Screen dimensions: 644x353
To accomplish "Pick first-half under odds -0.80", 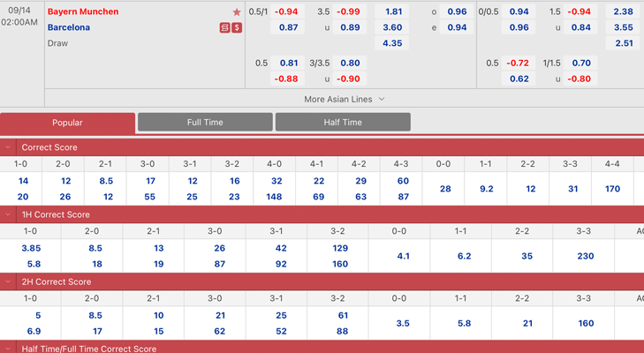I will (580, 79).
